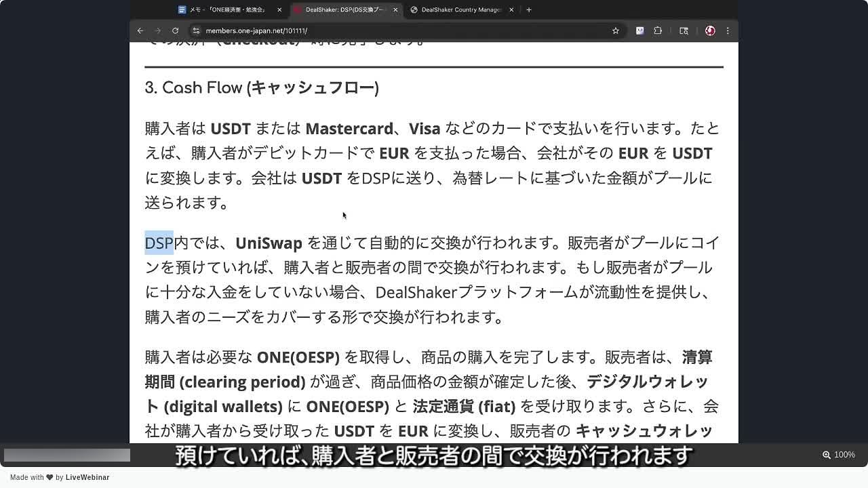Open the Chrome profile avatar
Viewport: 868px width, 488px height.
(710, 30)
